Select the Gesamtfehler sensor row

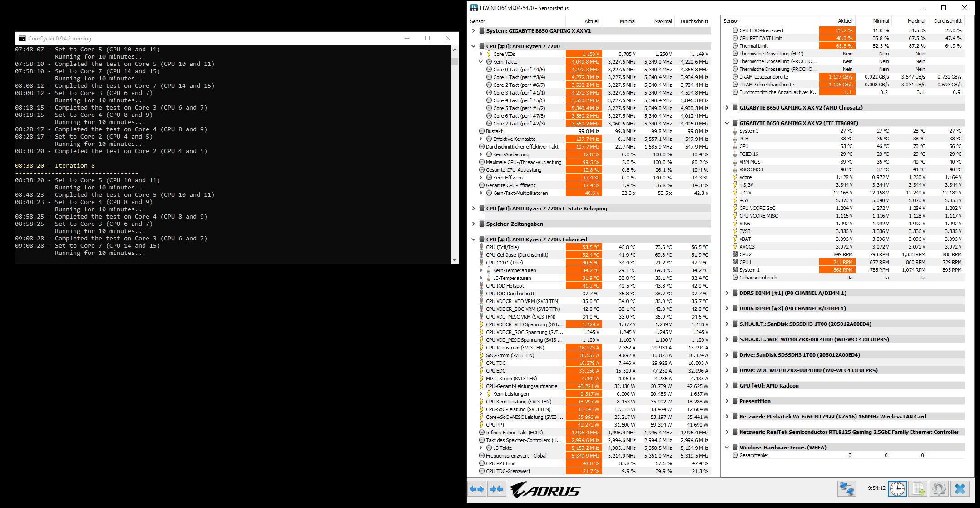pos(754,455)
